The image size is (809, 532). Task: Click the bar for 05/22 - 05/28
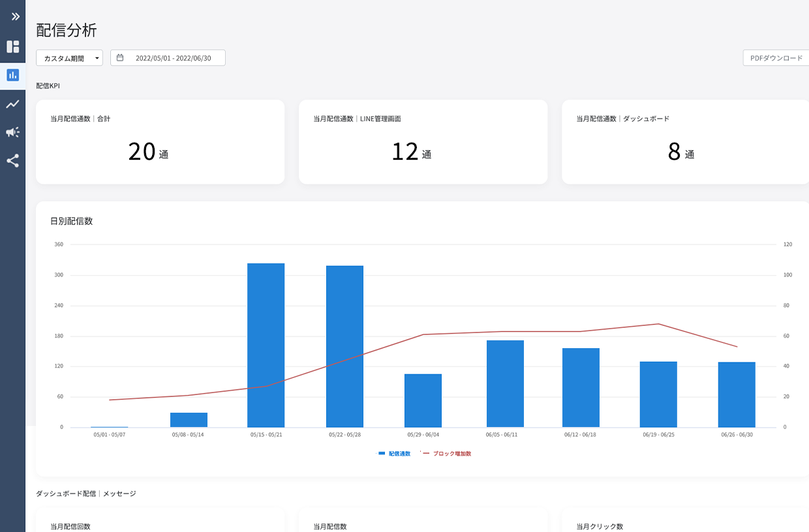344,346
